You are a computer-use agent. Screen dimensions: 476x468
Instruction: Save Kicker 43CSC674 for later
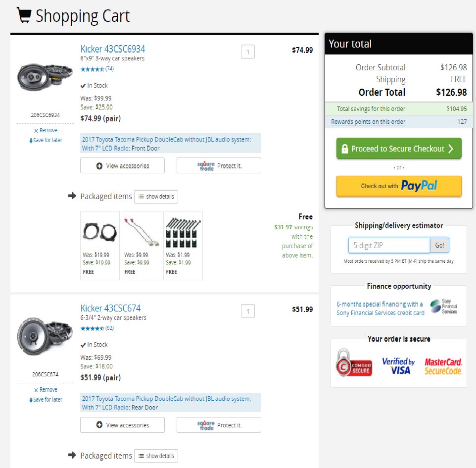[46, 399]
